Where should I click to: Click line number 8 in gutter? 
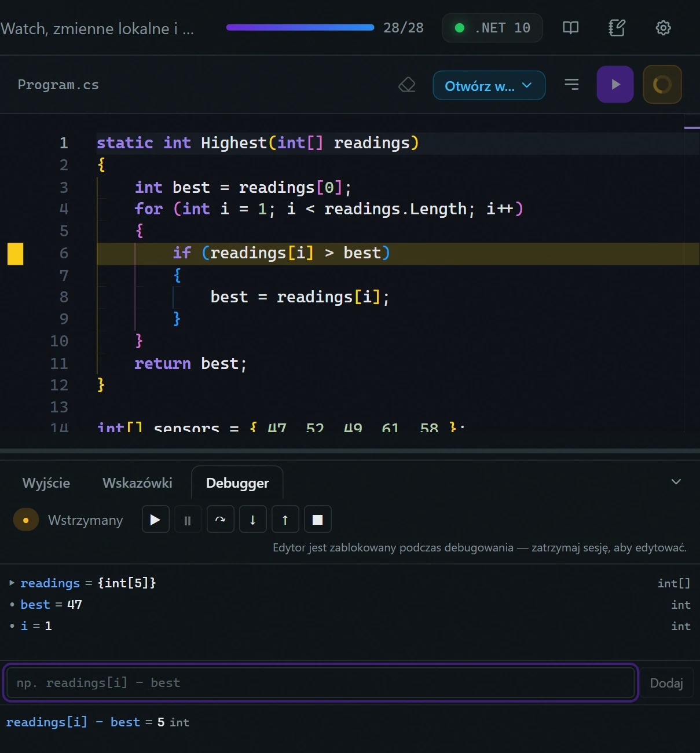64,297
